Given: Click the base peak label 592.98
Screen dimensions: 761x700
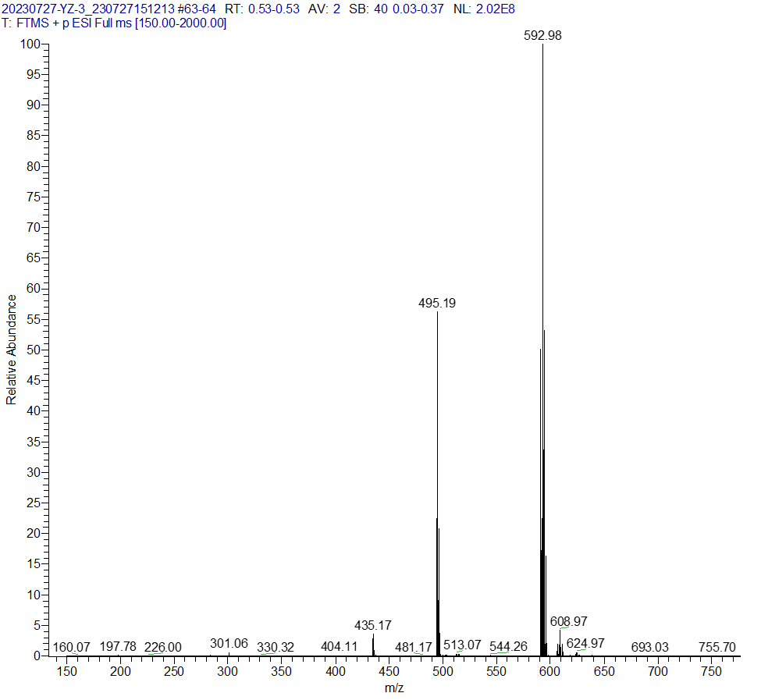Looking at the screenshot, I should (542, 35).
